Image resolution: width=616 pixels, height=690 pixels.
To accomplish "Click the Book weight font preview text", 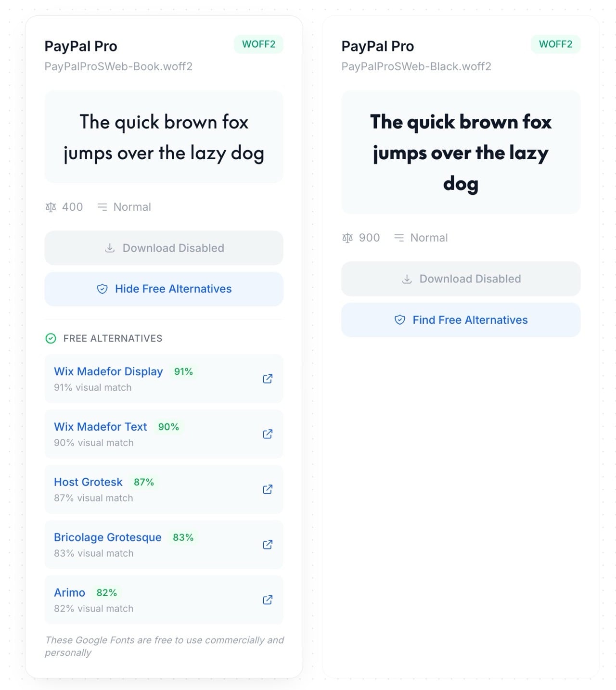I will (164, 137).
